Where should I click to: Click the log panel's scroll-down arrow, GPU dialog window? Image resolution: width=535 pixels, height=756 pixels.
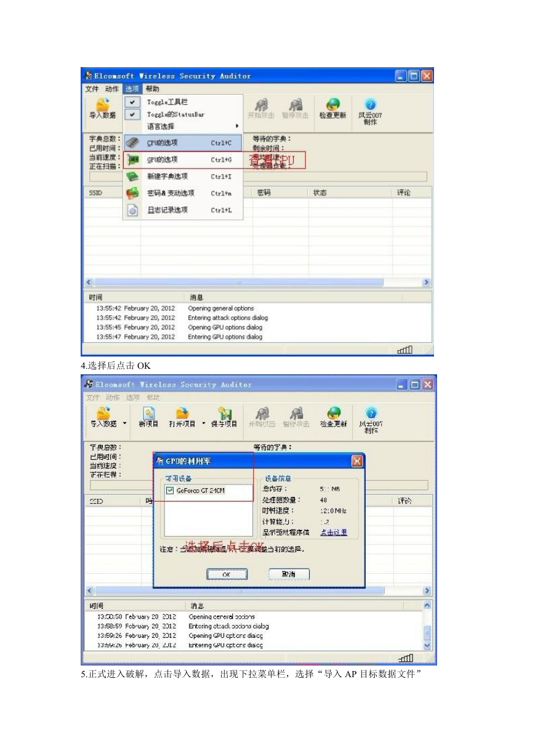pyautogui.click(x=428, y=645)
